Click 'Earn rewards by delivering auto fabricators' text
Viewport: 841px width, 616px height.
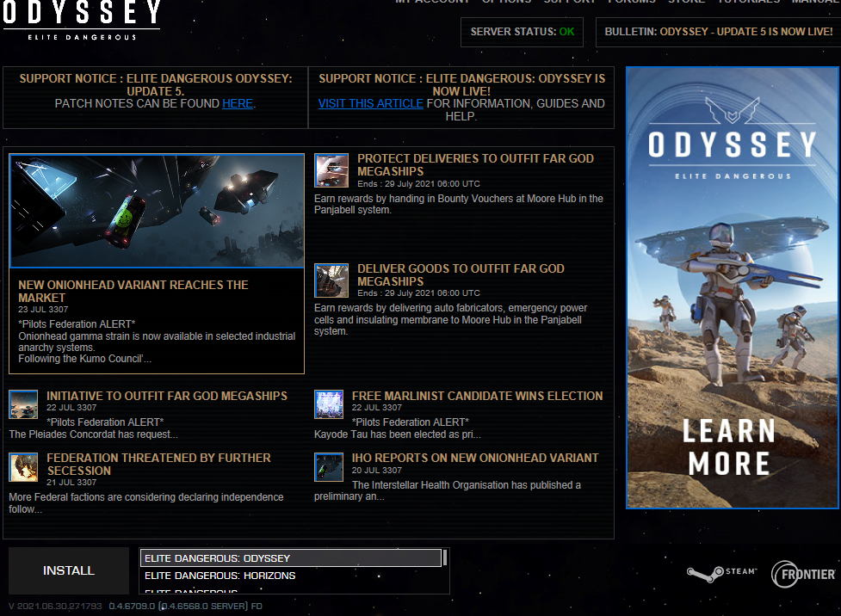[x=450, y=319]
